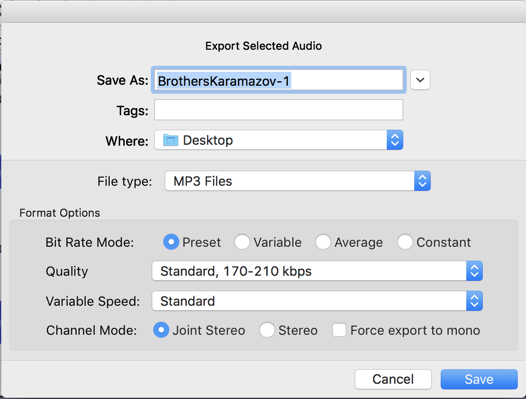Viewport: 526px width, 399px height.
Task: Click the Tags input field
Action: point(278,110)
